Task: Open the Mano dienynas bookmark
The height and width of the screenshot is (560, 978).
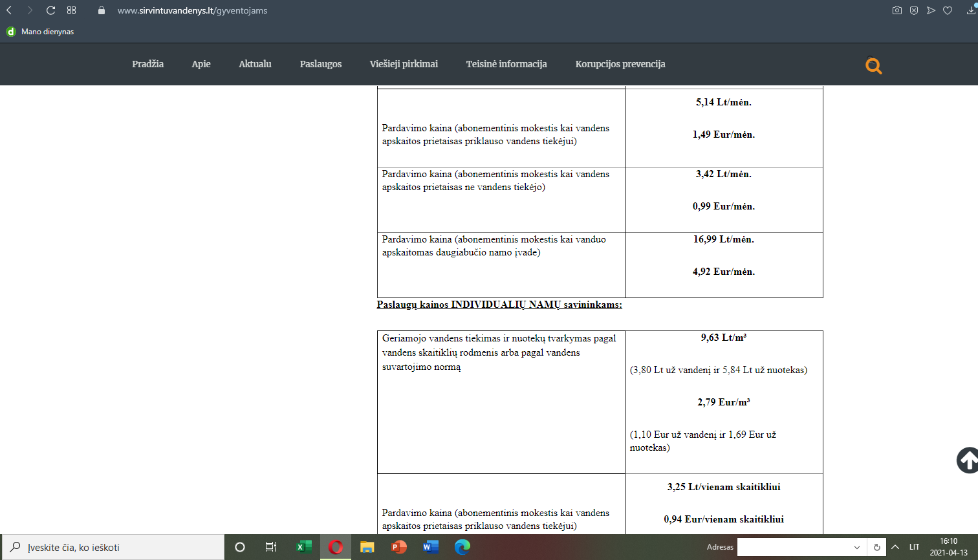Action: (x=40, y=32)
